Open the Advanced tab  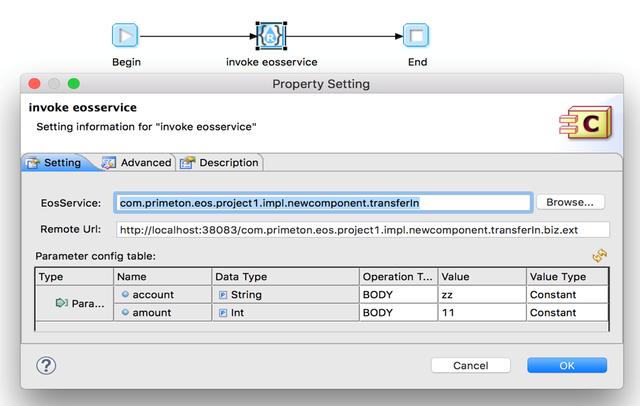(137, 163)
